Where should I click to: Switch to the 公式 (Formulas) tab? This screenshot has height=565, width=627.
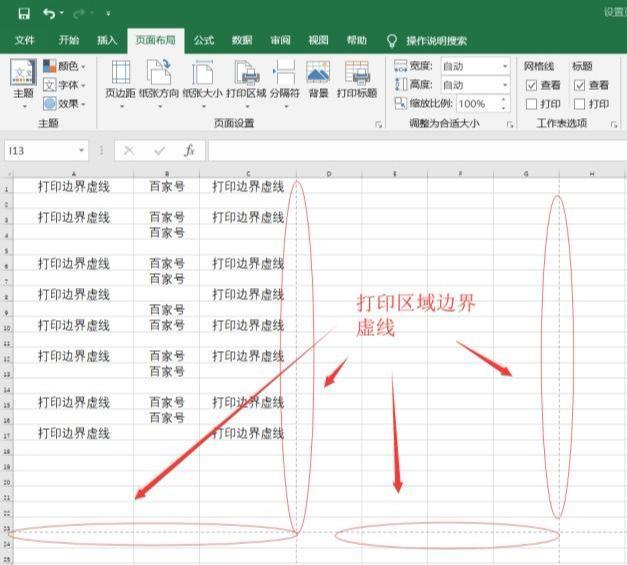point(204,41)
